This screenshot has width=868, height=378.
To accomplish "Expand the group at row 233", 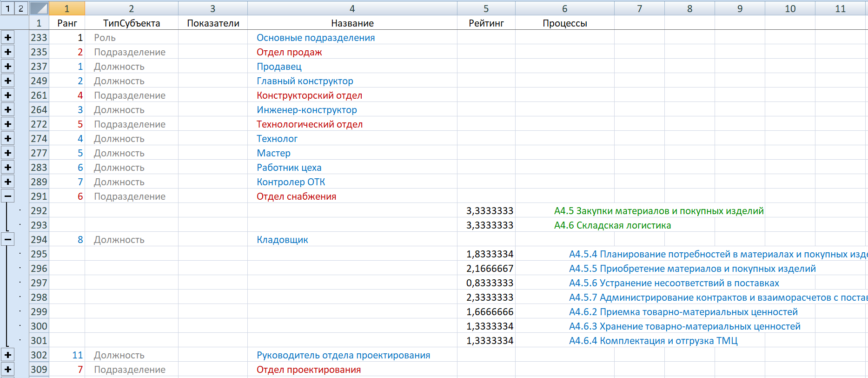I will 8,38.
